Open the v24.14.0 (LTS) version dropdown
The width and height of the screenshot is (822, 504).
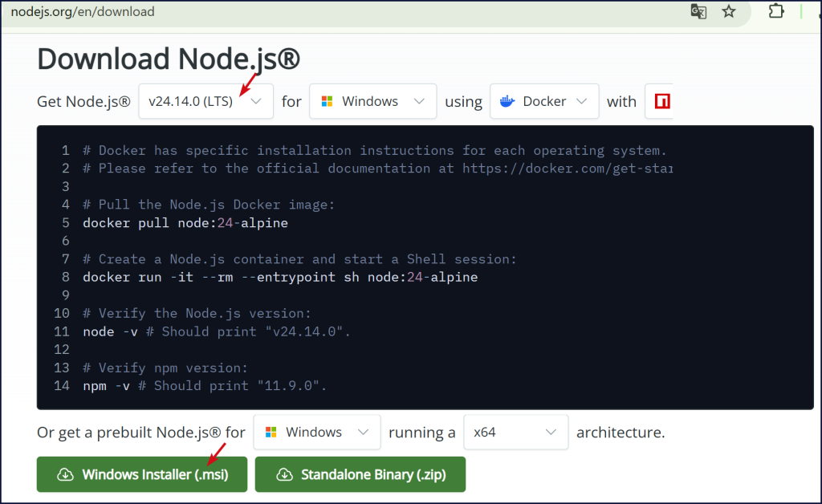(205, 101)
